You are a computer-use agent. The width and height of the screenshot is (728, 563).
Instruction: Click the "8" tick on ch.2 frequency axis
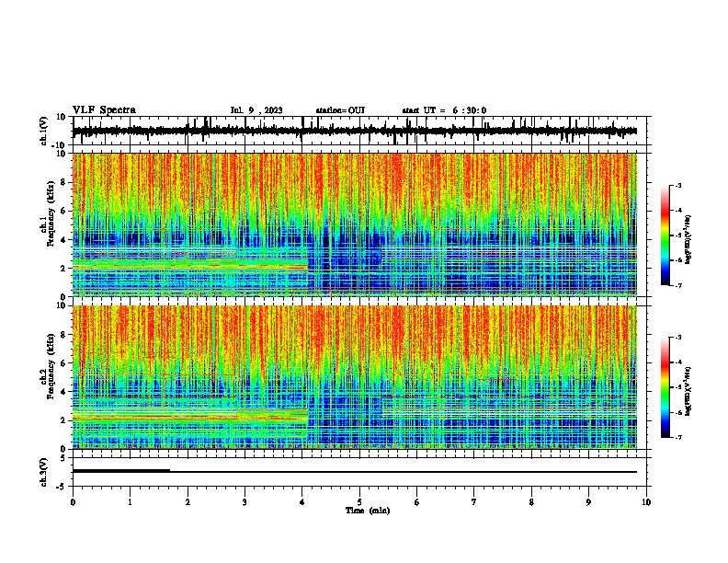pyautogui.click(x=64, y=335)
